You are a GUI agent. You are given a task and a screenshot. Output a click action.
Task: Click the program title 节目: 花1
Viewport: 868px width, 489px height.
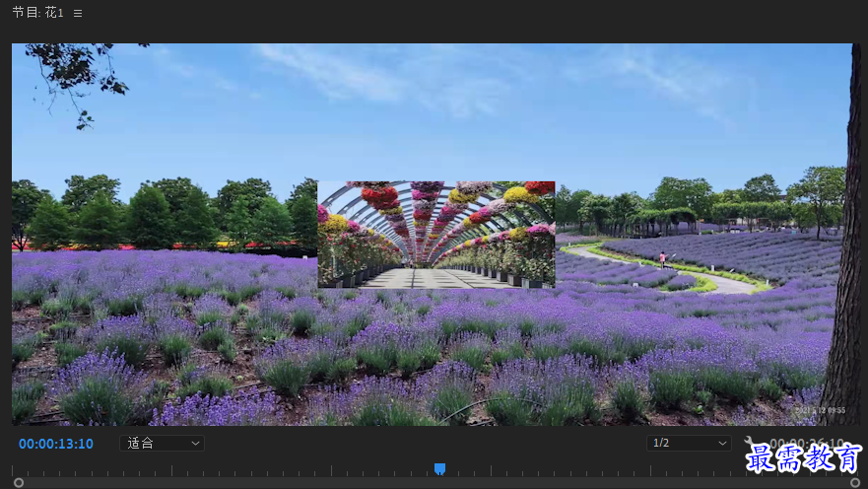point(37,13)
